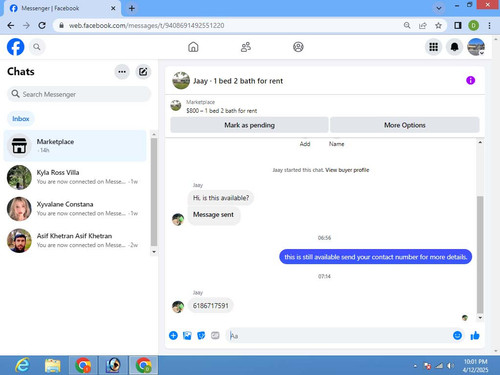This screenshot has width=500, height=375.
Task: Click the Jaay conversation header title
Action: click(238, 81)
